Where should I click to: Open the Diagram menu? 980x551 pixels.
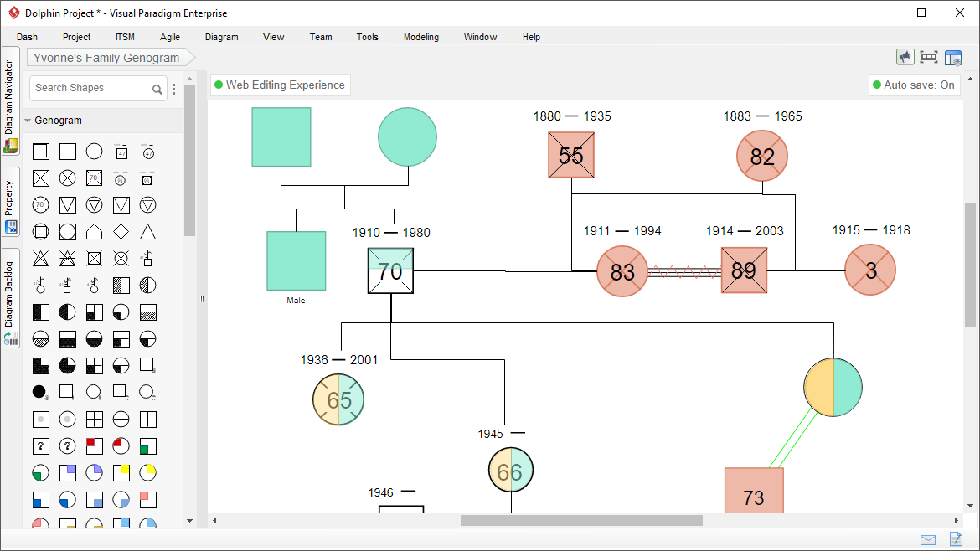221,37
